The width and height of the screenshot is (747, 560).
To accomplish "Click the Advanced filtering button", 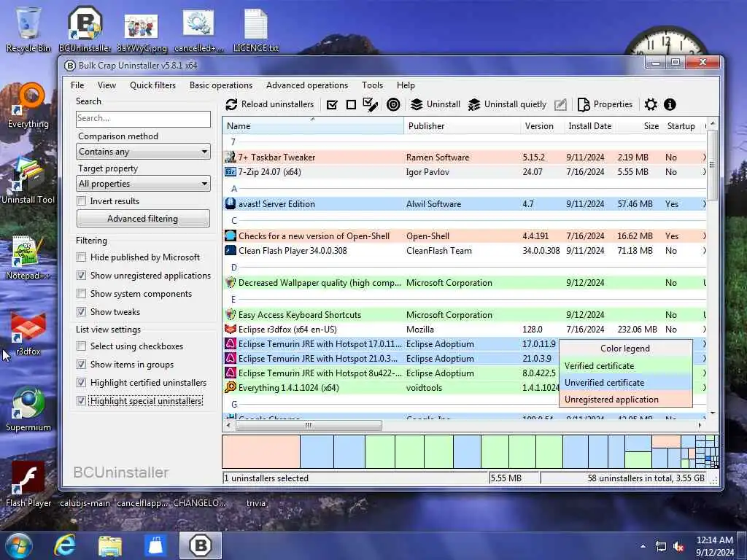I will click(143, 219).
